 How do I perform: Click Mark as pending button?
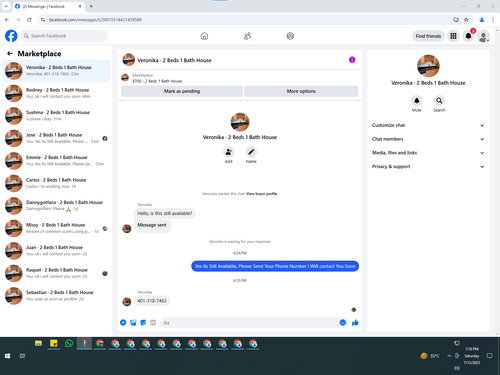tap(182, 91)
